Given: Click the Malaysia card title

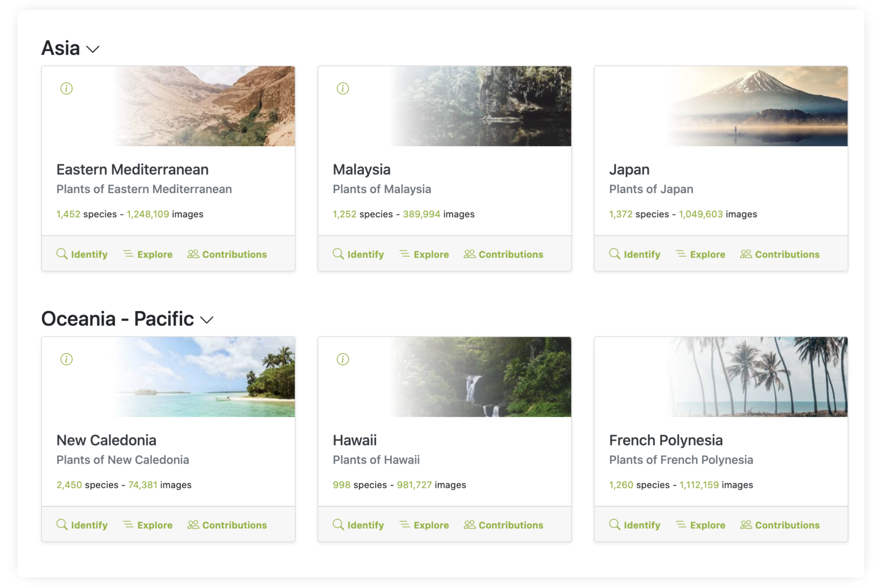Looking at the screenshot, I should [x=362, y=170].
